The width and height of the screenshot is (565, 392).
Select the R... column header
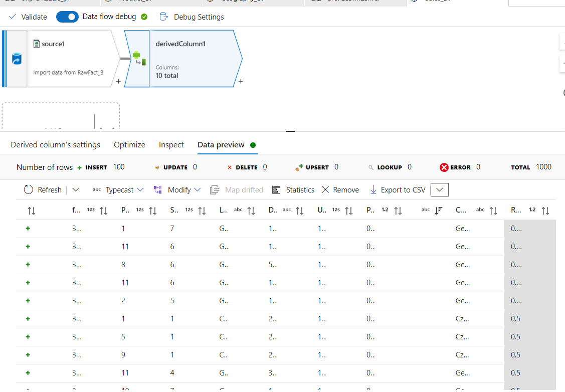516,210
